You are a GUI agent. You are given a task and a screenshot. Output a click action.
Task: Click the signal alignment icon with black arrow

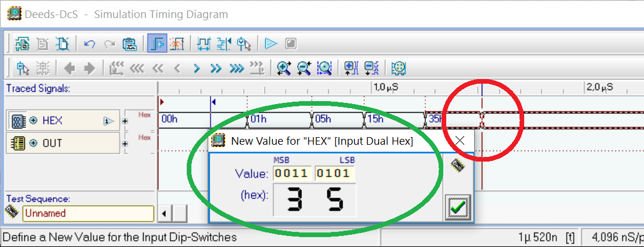point(224,44)
